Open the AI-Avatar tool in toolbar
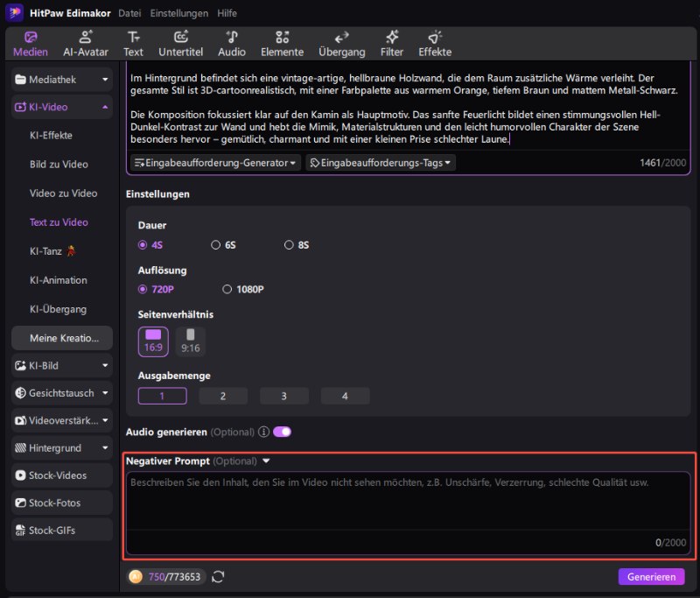Image resolution: width=700 pixels, height=598 pixels. coord(86,43)
